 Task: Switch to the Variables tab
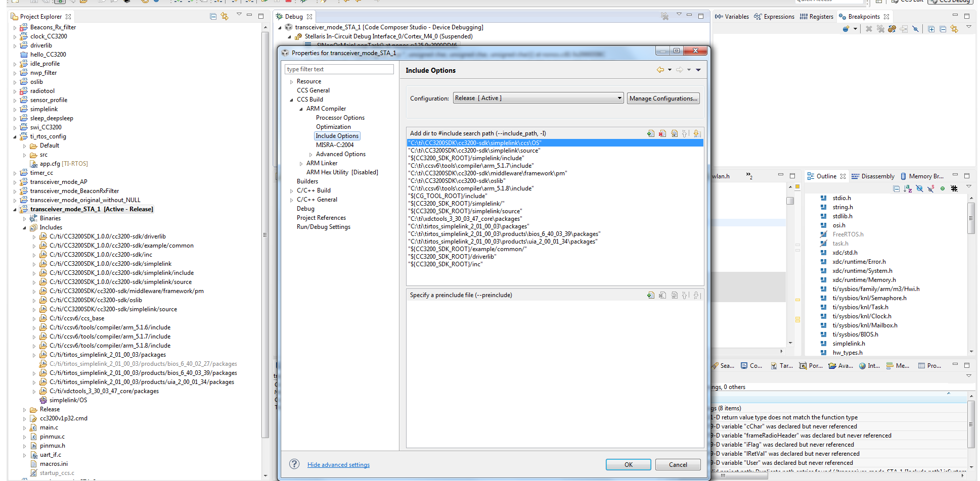point(732,17)
